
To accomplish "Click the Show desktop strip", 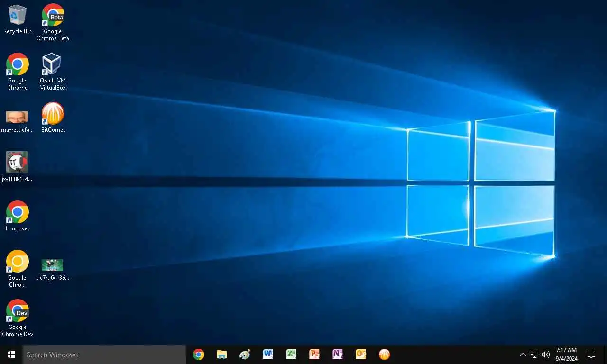I will (606, 355).
